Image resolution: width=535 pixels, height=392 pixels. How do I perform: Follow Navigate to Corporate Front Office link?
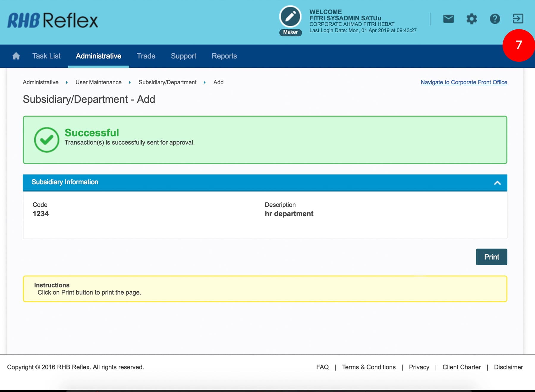point(464,82)
